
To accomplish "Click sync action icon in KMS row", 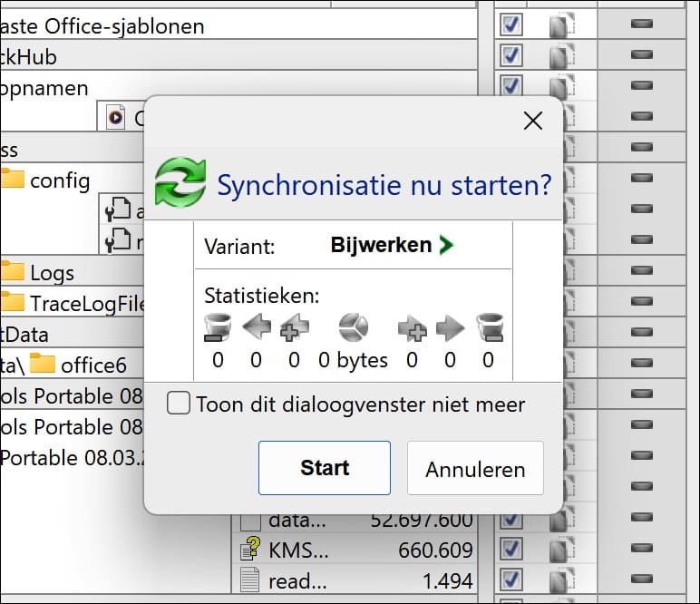I will pyautogui.click(x=561, y=549).
